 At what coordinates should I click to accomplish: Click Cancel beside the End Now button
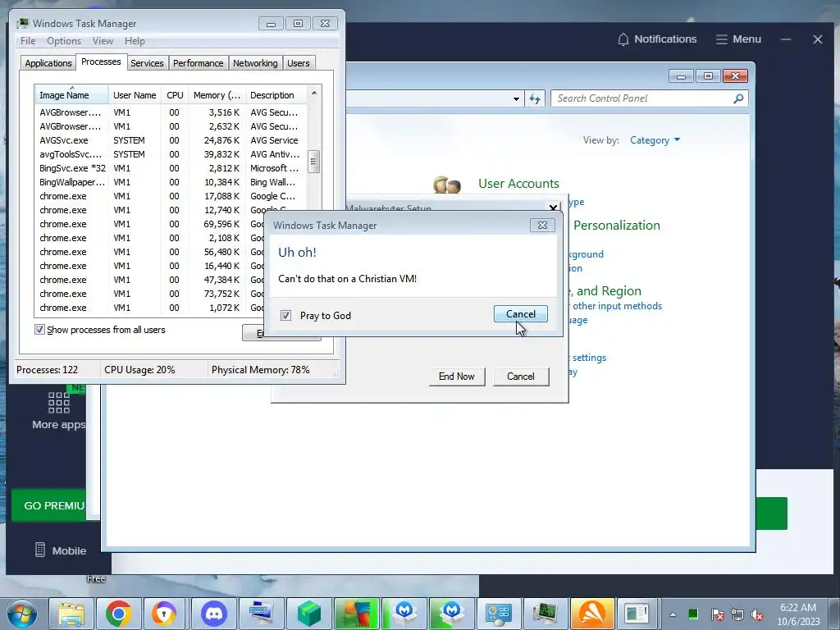pyautogui.click(x=521, y=376)
